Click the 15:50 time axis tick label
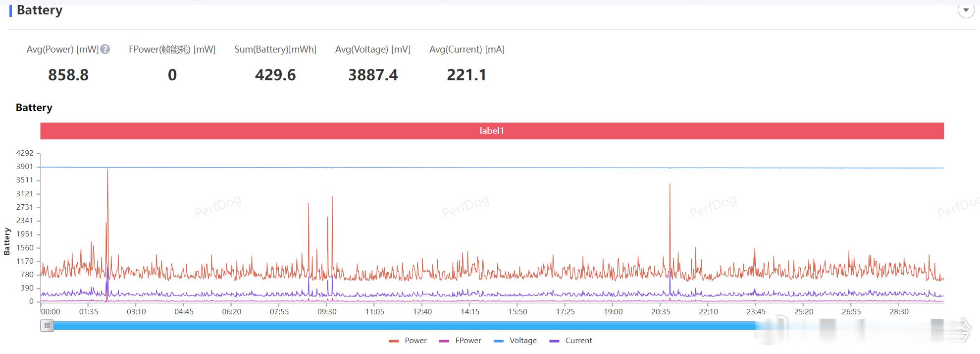Image resolution: width=980 pixels, height=354 pixels. coord(517,312)
